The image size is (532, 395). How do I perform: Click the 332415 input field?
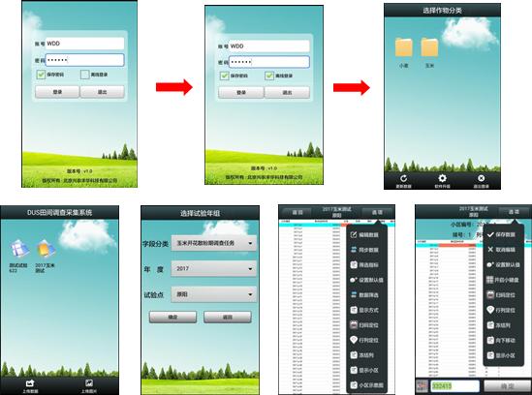click(x=455, y=386)
